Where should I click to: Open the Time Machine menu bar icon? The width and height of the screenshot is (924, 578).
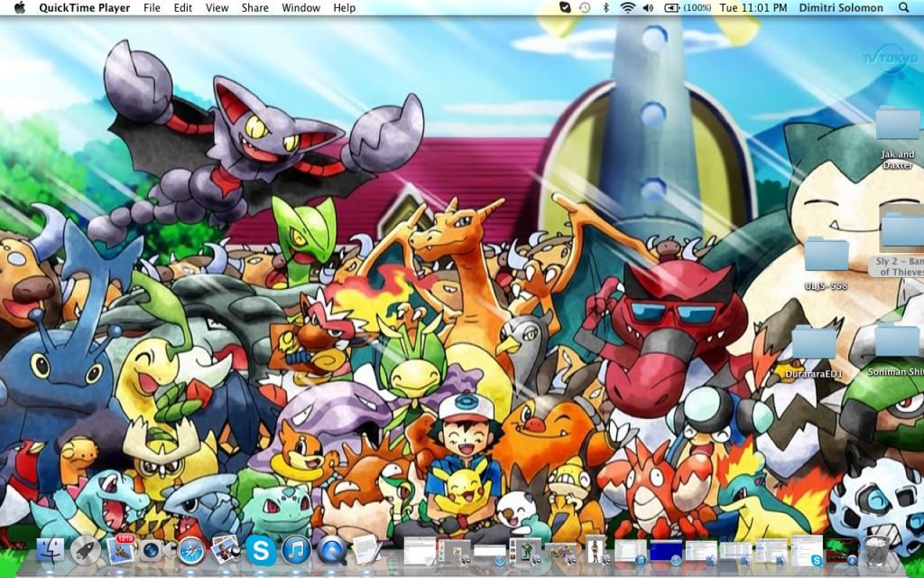[584, 7]
